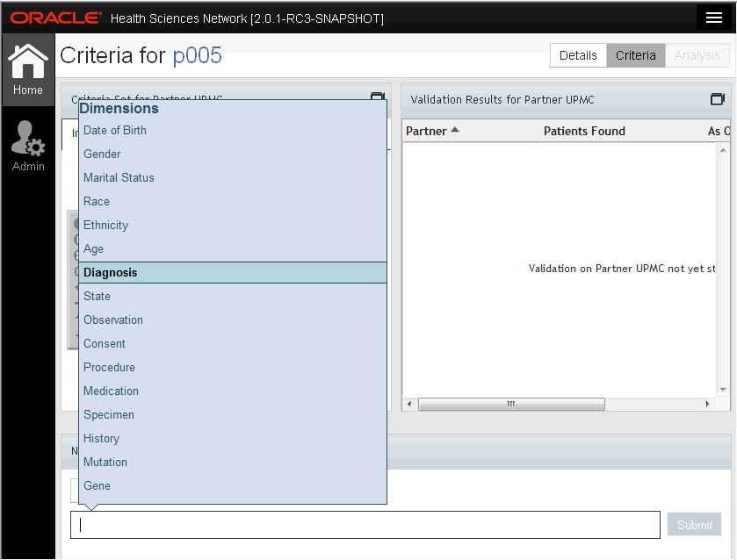The height and width of the screenshot is (560, 737).
Task: Click the up arrow of vertical scrollbar
Action: coord(723,150)
